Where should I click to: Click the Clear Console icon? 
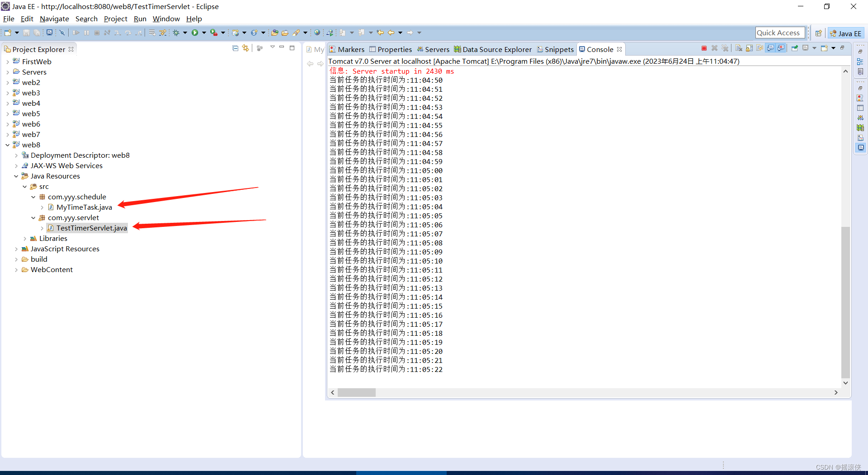739,48
